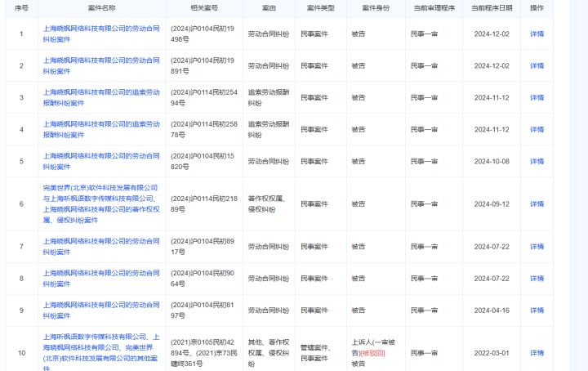The height and width of the screenshot is (371, 588).
Task: Select case number (2024)沪0104民初19498号
Action: pyautogui.click(x=203, y=34)
